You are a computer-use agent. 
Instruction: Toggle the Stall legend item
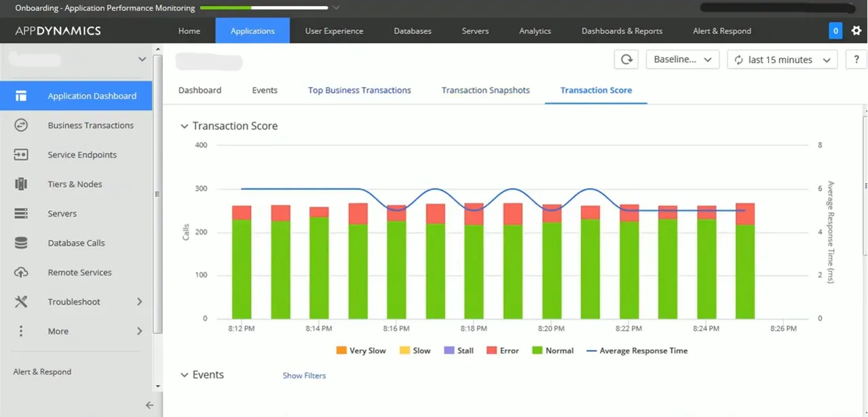[459, 351]
